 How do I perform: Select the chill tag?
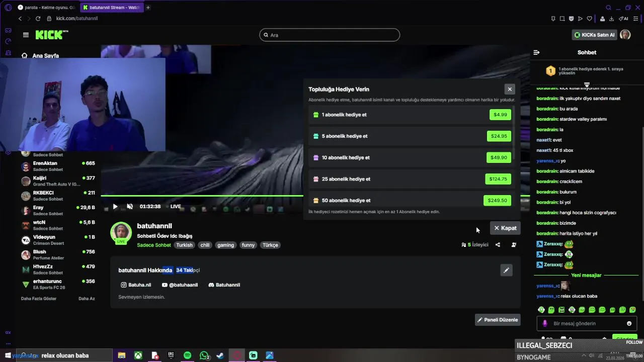[x=205, y=245]
